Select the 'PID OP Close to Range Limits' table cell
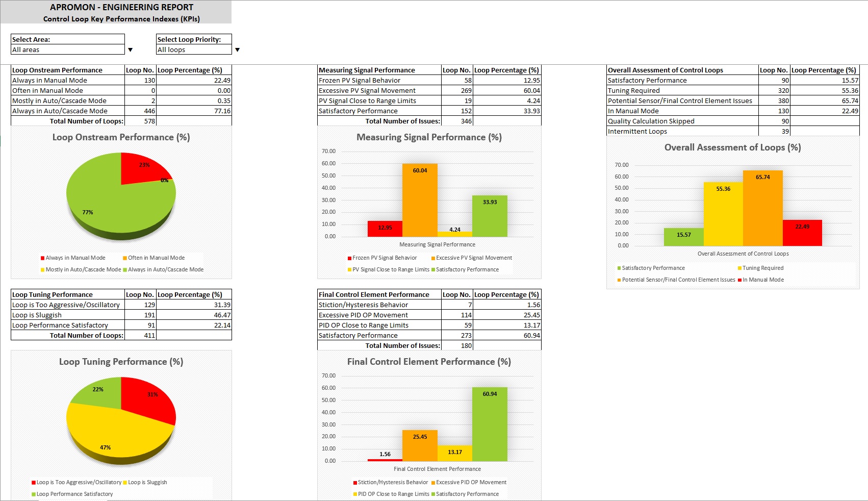 [379, 325]
